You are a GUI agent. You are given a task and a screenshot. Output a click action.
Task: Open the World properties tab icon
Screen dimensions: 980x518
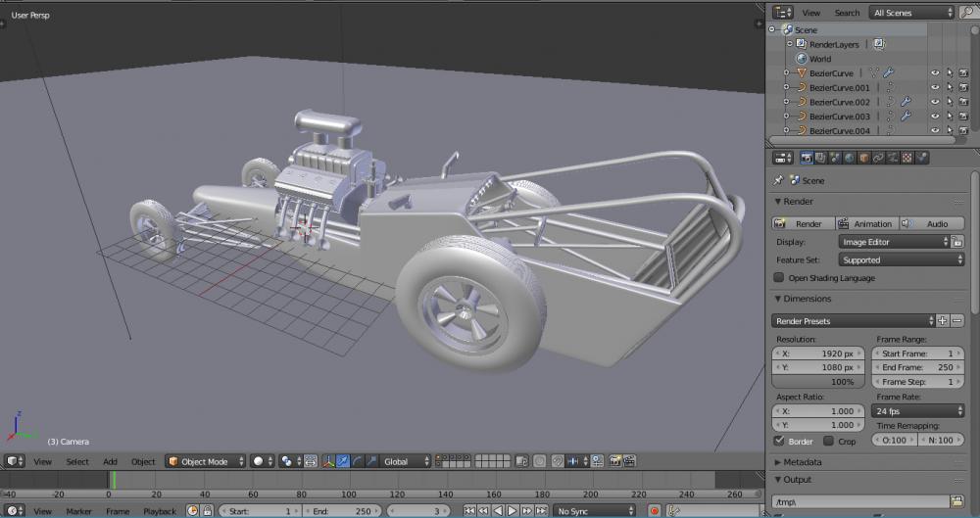(x=849, y=158)
